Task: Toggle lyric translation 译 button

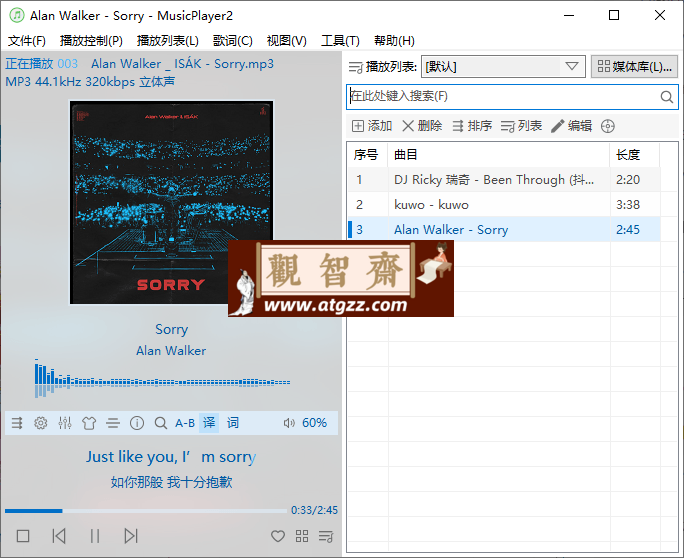Action: coord(209,423)
